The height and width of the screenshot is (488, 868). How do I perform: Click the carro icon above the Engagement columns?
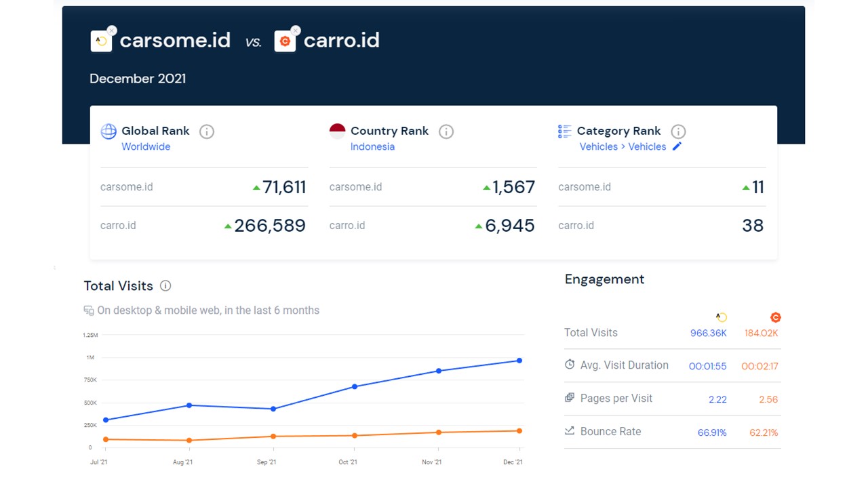776,317
